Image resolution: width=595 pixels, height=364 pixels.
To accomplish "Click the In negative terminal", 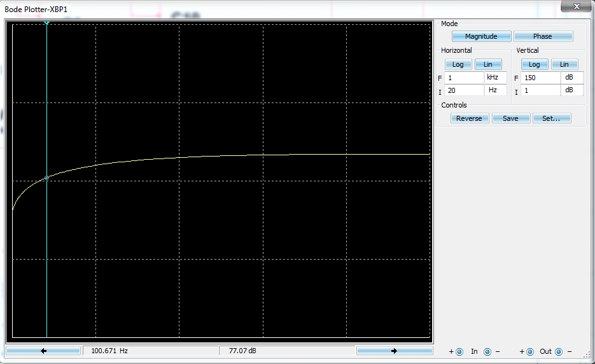I will [x=487, y=352].
